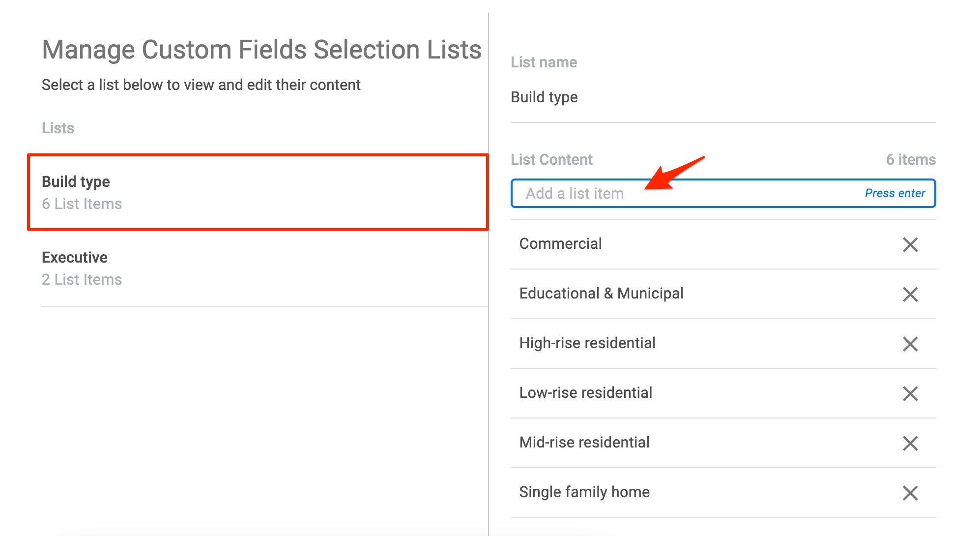The image size is (980, 536).
Task: Delete Educational & Municipal with X icon
Action: tap(910, 294)
